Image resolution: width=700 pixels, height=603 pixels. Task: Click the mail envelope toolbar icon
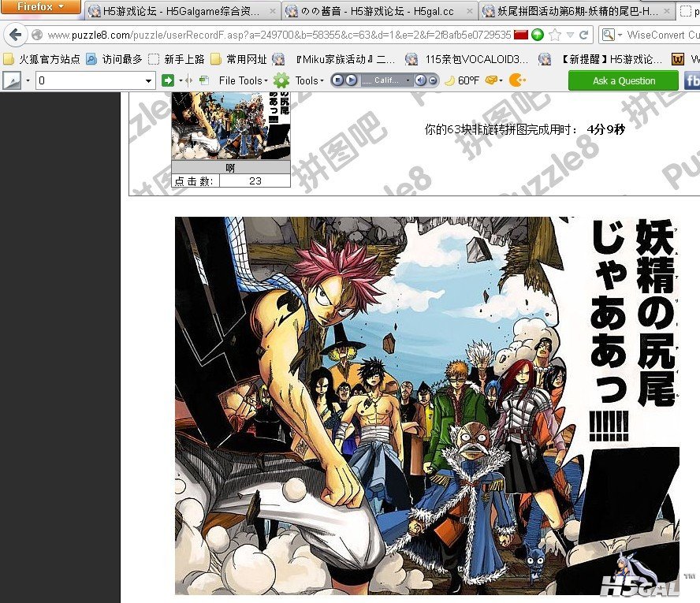(492, 80)
